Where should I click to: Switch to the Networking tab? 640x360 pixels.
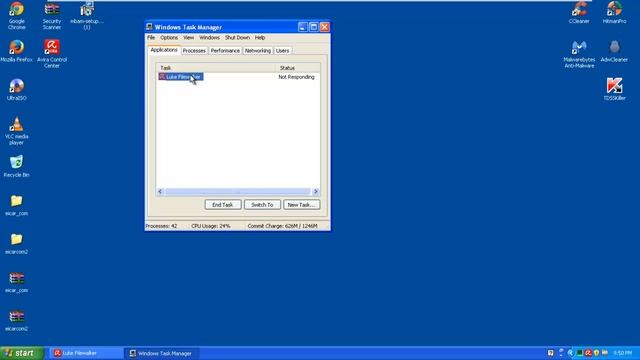(x=258, y=51)
